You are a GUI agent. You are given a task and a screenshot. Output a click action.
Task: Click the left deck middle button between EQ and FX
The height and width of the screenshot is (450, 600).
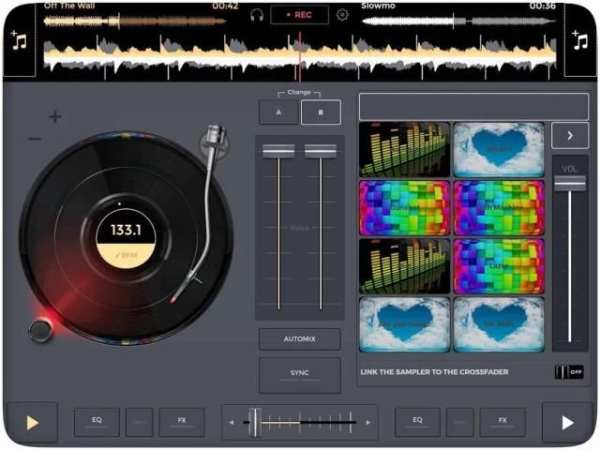click(139, 422)
